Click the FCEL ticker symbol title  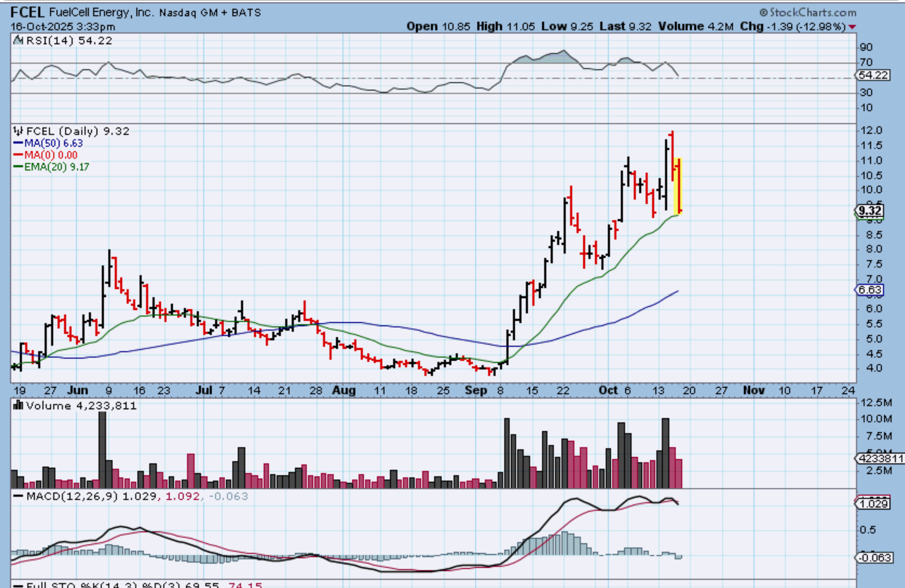pos(27,12)
